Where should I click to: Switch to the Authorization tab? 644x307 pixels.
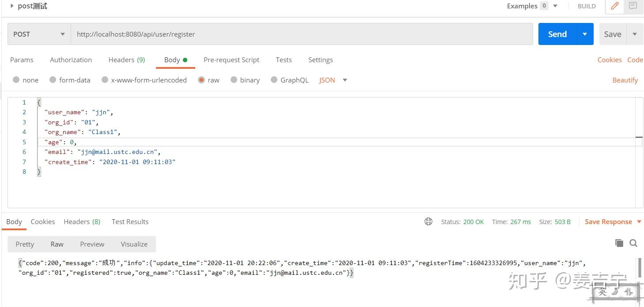[71, 60]
